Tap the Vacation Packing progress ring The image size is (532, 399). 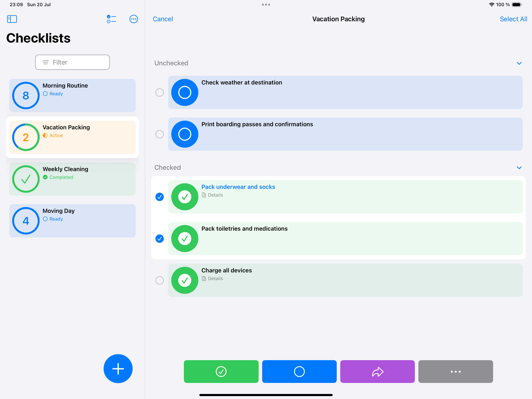[x=26, y=137]
